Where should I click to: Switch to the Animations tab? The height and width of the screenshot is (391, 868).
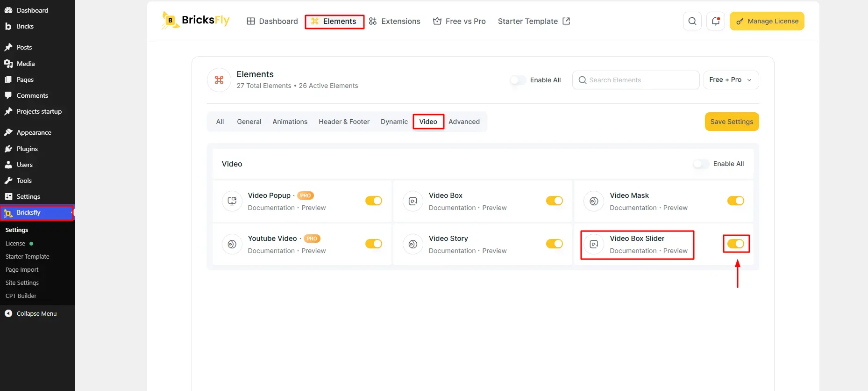(290, 122)
